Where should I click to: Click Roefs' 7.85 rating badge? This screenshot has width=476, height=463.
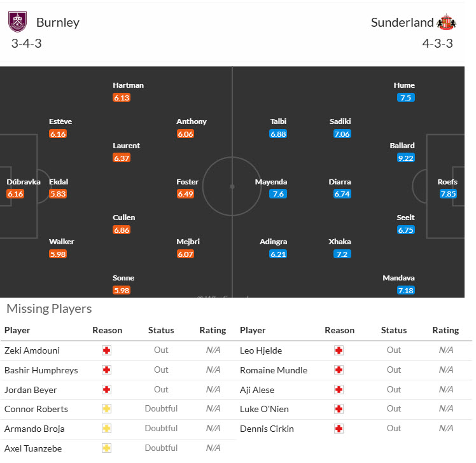pos(447,194)
